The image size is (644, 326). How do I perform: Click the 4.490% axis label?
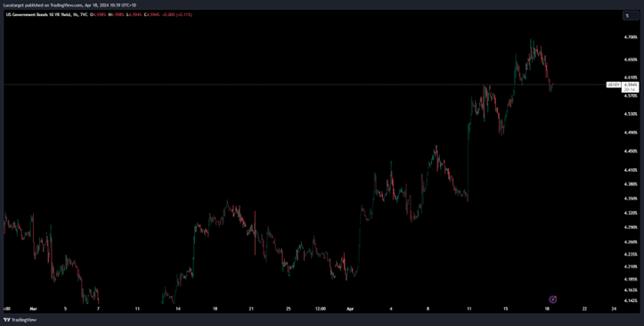pyautogui.click(x=630, y=132)
